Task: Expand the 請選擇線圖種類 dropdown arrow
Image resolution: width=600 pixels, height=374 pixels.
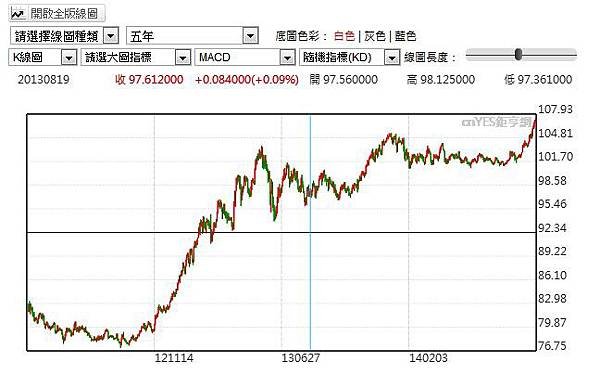Action: [111, 36]
